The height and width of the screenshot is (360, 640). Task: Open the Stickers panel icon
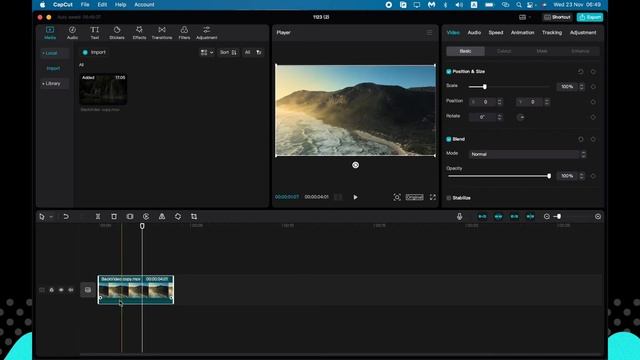click(x=117, y=33)
